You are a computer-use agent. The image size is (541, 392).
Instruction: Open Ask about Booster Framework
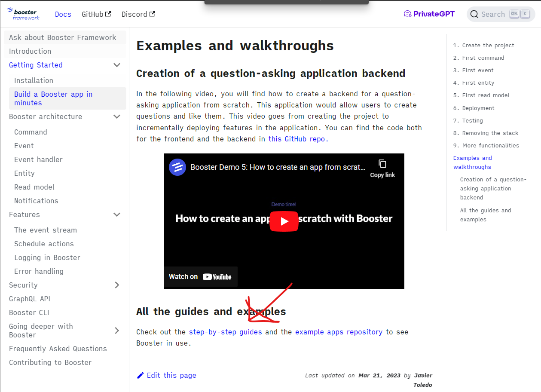click(62, 37)
